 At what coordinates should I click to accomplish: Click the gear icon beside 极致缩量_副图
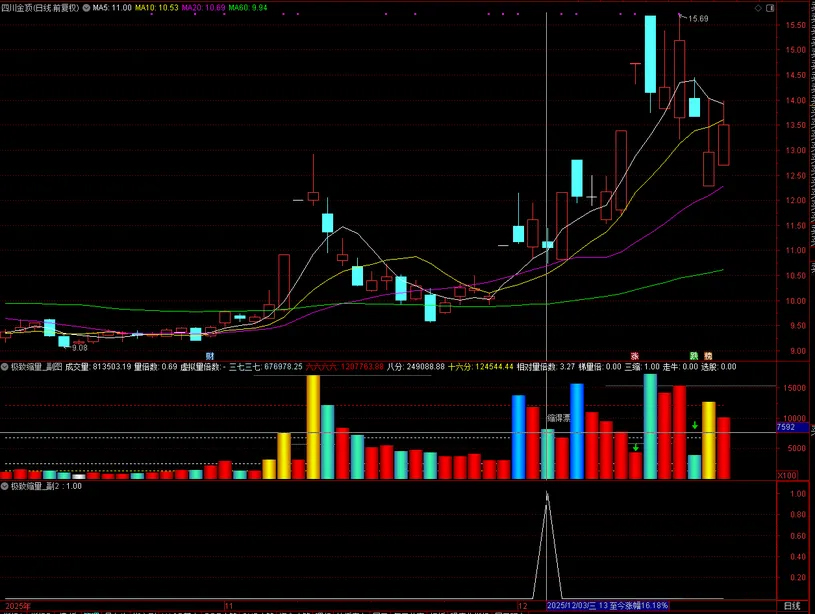click(x=5, y=367)
